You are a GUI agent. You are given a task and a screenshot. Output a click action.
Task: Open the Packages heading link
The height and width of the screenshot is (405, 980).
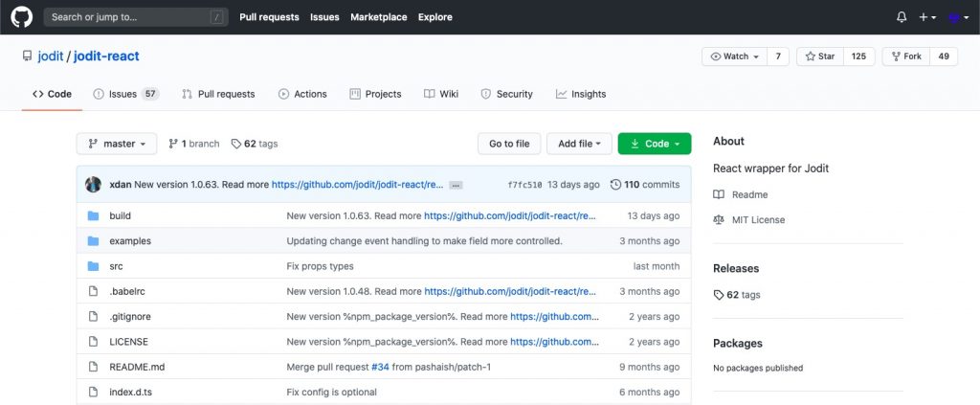pos(738,344)
